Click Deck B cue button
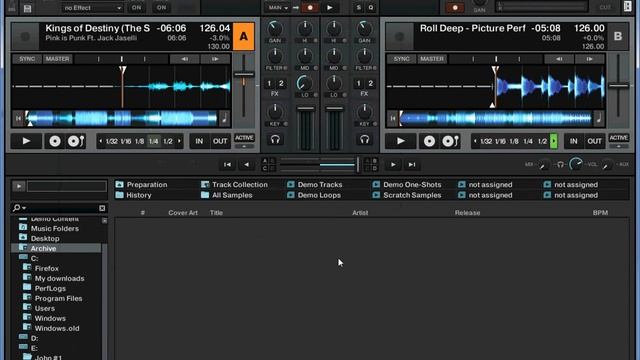This screenshot has width=640, height=360. [429, 141]
